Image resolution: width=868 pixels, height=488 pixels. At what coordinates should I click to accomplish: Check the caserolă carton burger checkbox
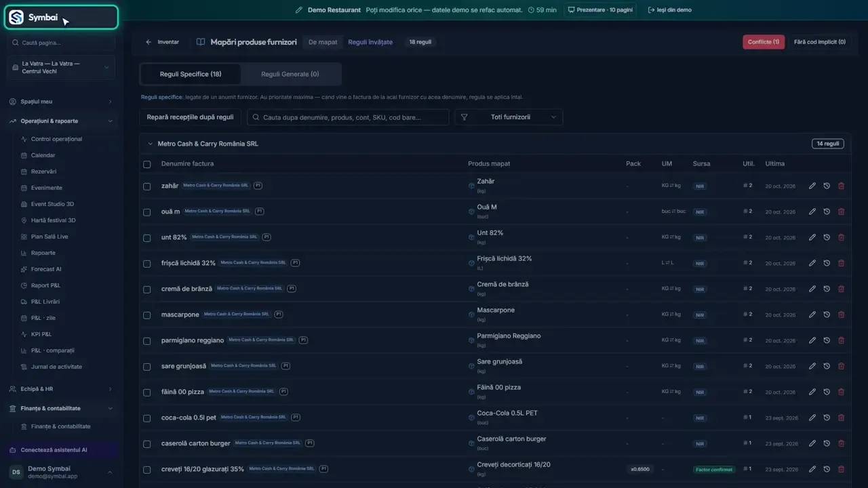146,443
